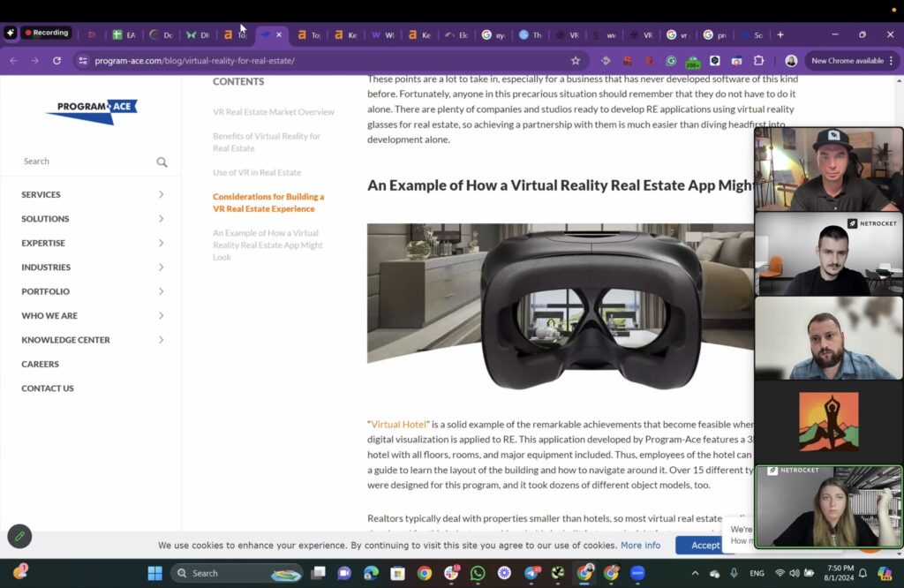Open the Grammarly extension icon in the toolbar

[672, 62]
